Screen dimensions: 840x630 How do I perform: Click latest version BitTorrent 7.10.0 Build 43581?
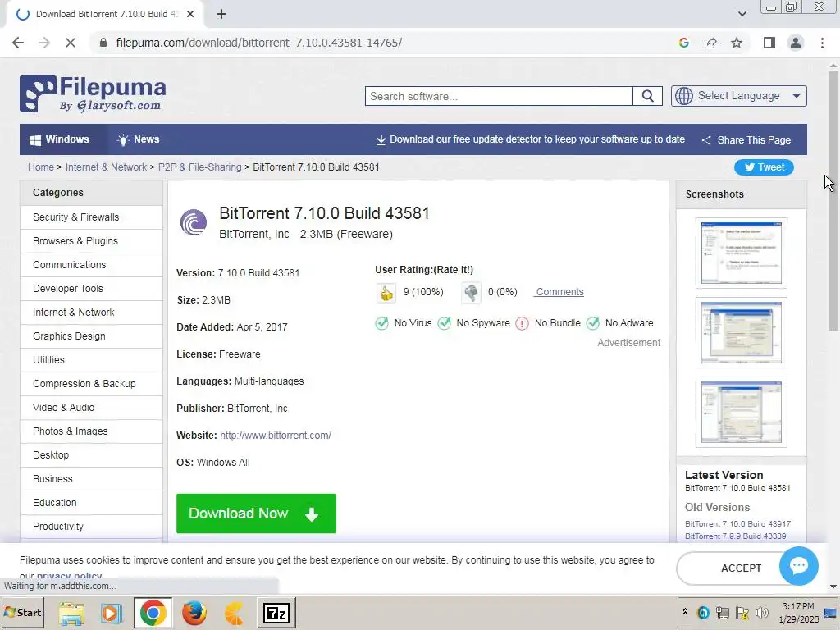(x=737, y=488)
